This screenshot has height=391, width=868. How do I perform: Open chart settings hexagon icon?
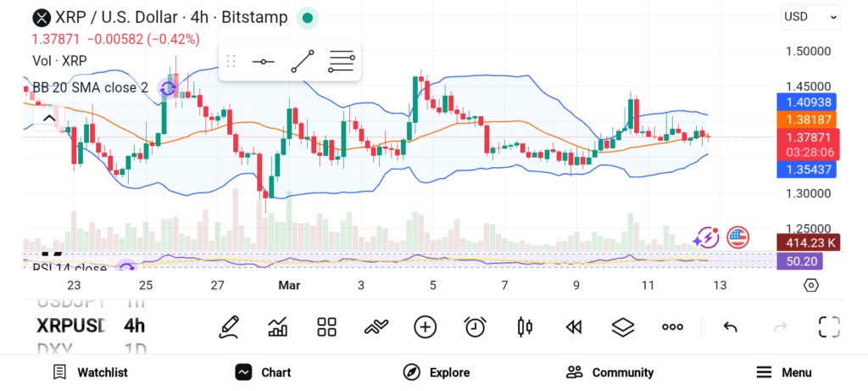pos(810,285)
